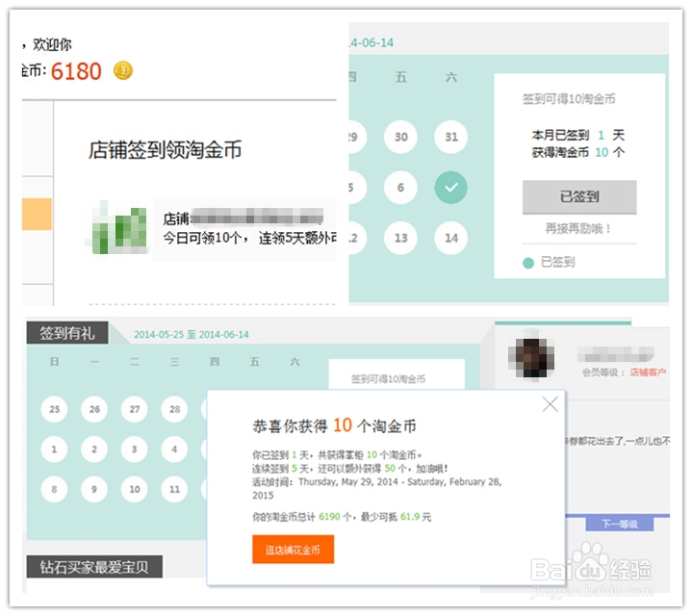The width and height of the screenshot is (692, 616).
Task: Click the 欢迎你 greeting text
Action: (x=52, y=44)
